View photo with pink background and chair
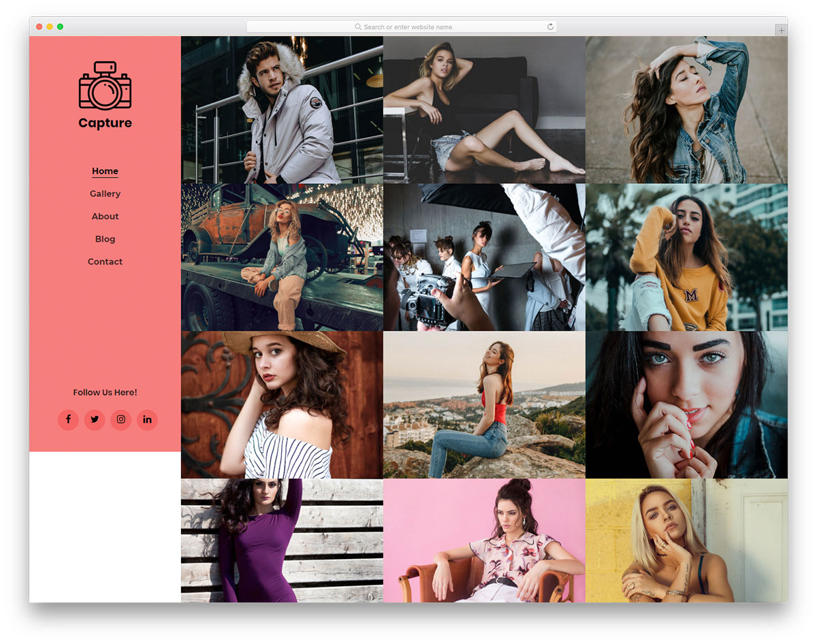Viewport: 817px width, 644px height. click(484, 541)
